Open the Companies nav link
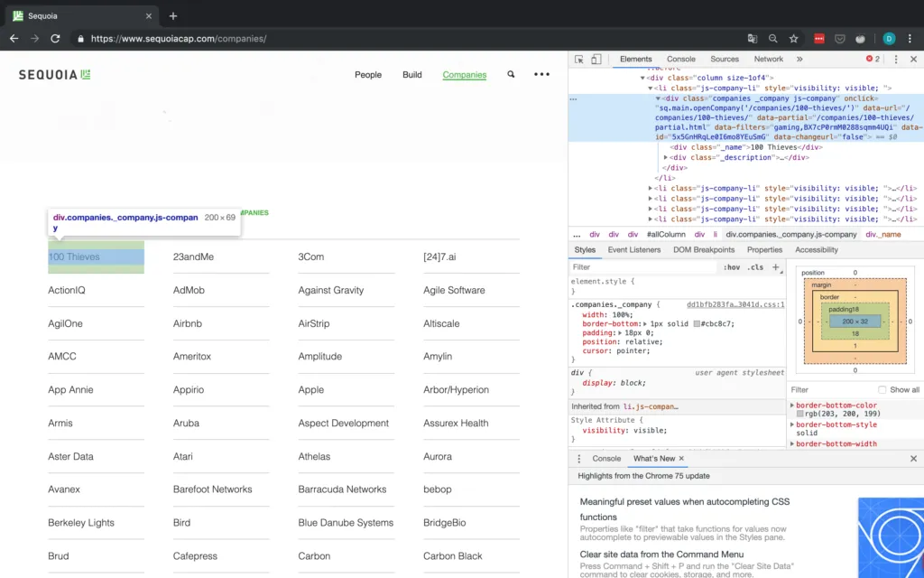924x578 pixels. pyautogui.click(x=465, y=75)
